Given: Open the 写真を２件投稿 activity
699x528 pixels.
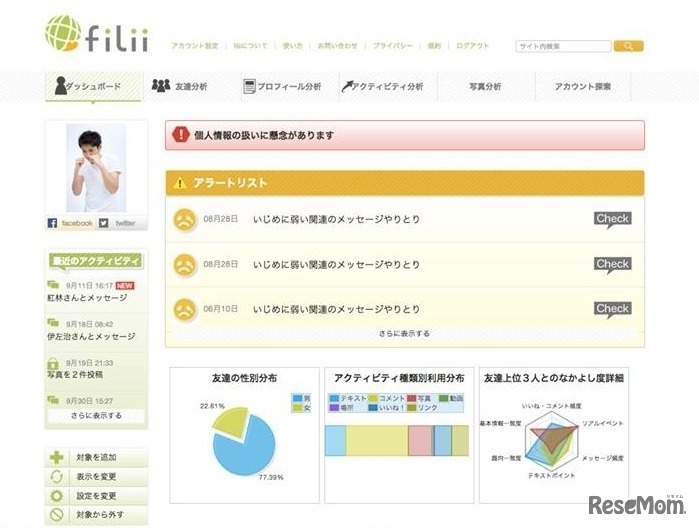Looking at the screenshot, I should pos(75,375).
